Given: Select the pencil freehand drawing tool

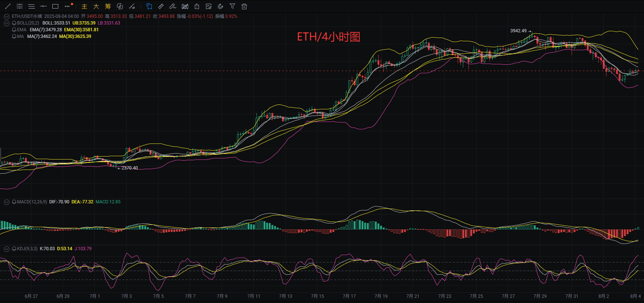Looking at the screenshot, I should coord(173,6).
